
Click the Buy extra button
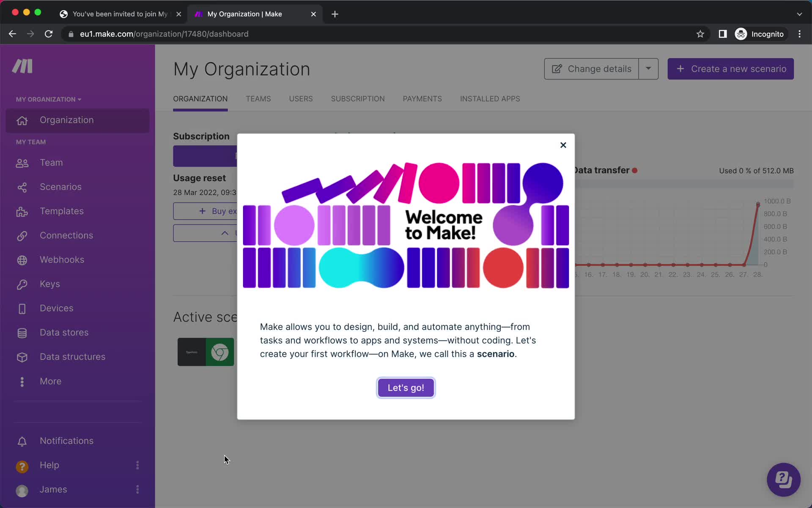tap(205, 211)
